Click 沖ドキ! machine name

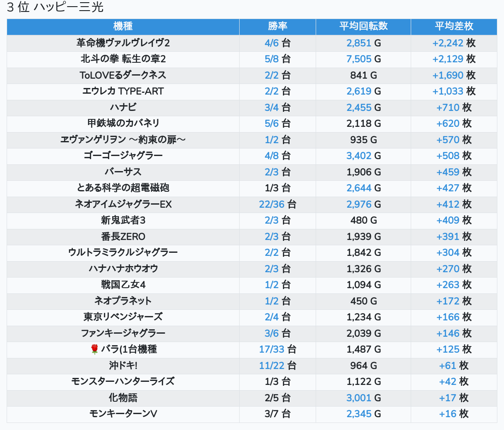(123, 365)
